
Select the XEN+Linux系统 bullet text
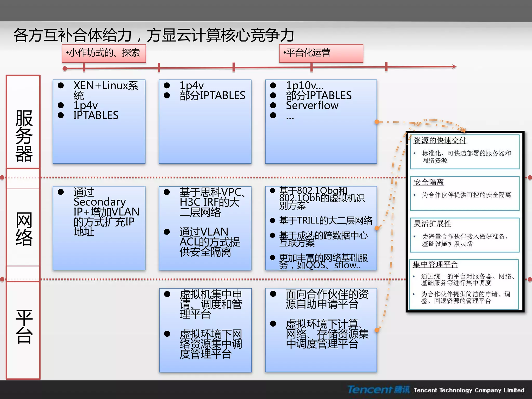(105, 90)
